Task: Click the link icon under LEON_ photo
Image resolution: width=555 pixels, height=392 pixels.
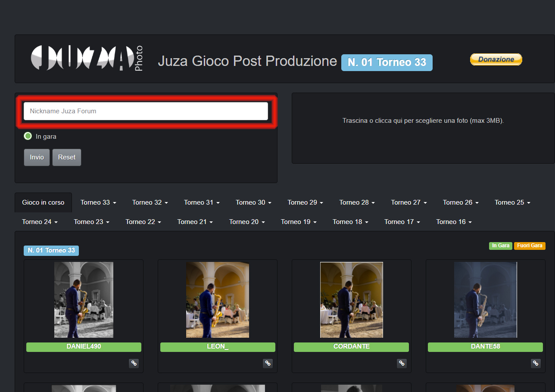Action: click(268, 363)
